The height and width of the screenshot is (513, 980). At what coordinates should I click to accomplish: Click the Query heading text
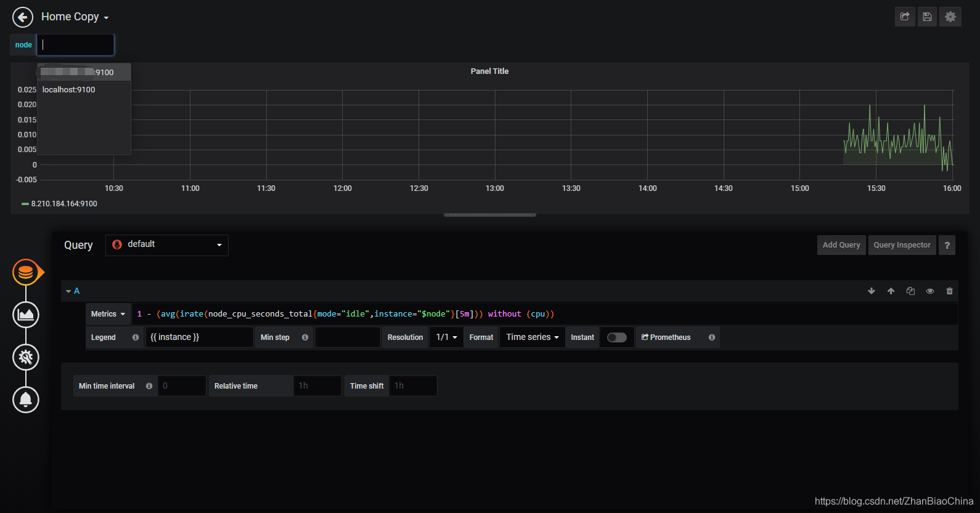(x=78, y=245)
